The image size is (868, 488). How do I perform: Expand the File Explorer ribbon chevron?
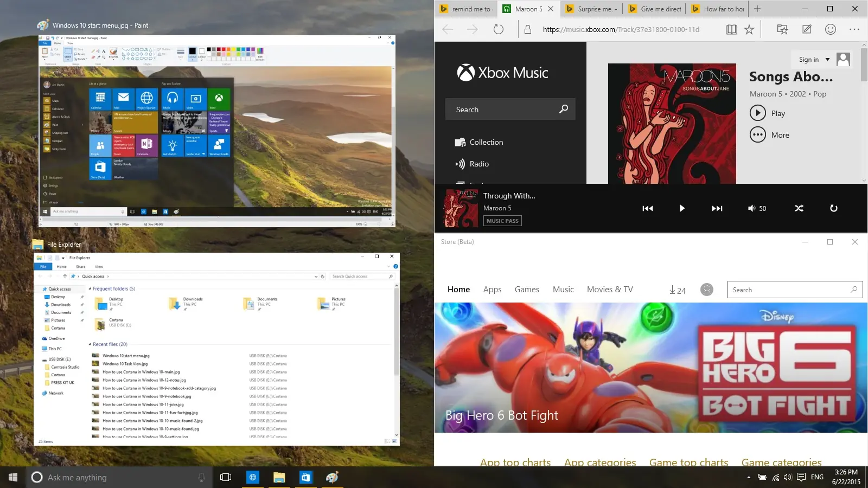tap(388, 266)
